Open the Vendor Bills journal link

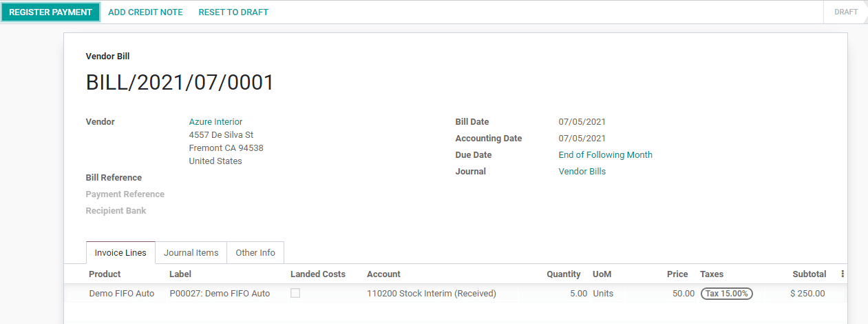(582, 172)
